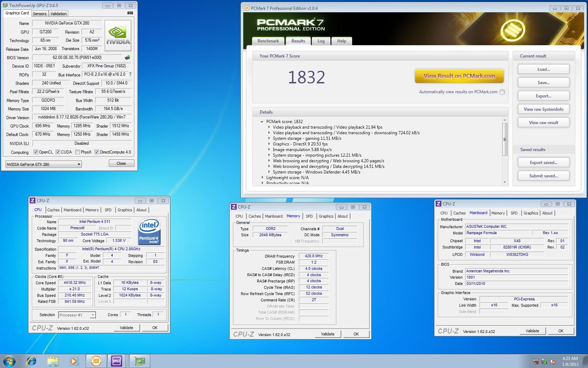This screenshot has width=588, height=368.
Task: Click View raw result button
Action: [x=544, y=123]
